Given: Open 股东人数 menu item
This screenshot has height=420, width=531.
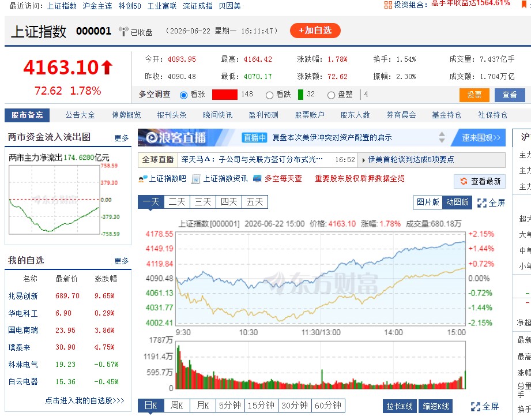Looking at the screenshot, I should (355, 115).
